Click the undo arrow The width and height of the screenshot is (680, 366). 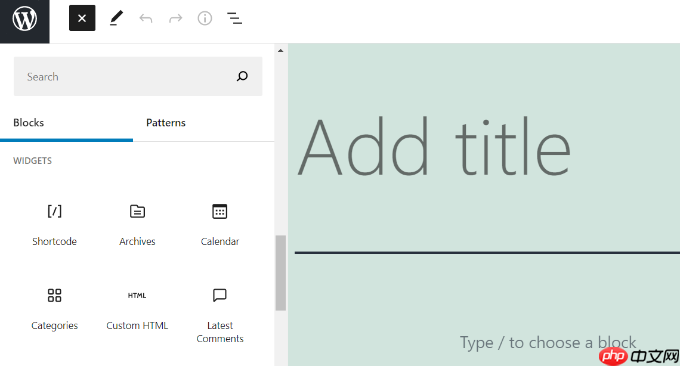[146, 18]
